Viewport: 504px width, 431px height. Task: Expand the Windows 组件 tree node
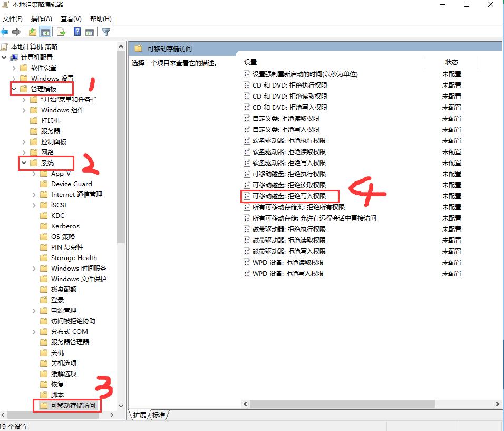(24, 110)
